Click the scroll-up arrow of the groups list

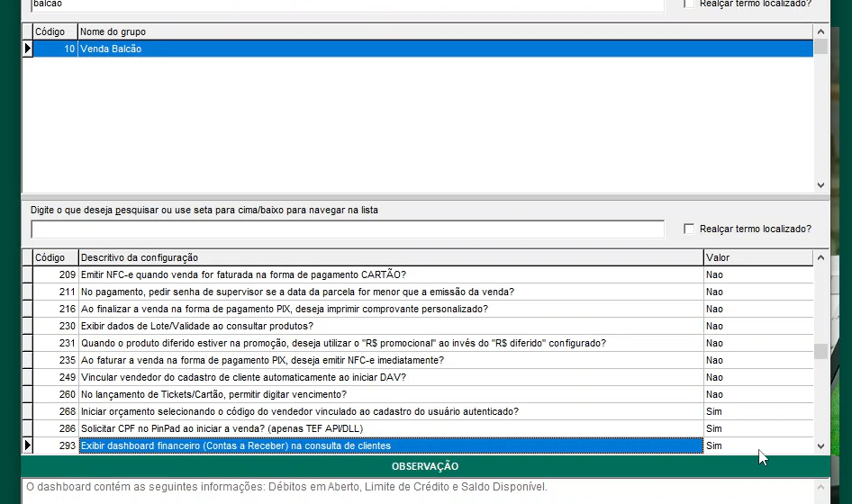point(820,31)
